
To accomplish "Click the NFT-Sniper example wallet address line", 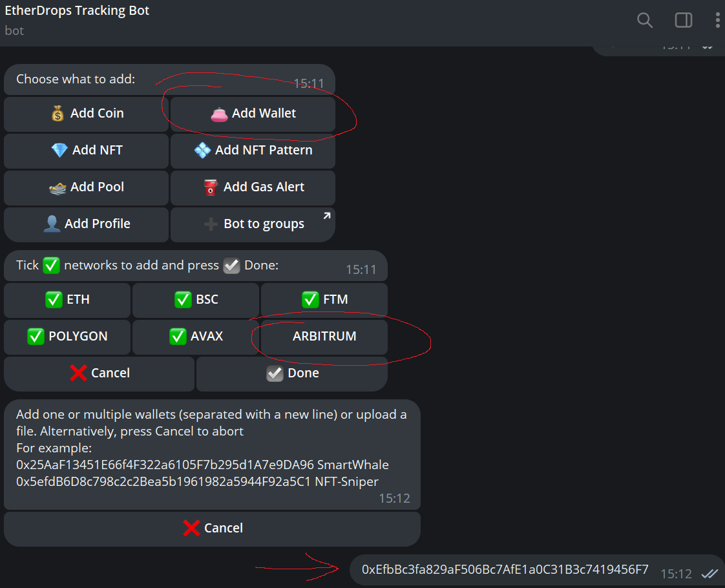I will 198,481.
